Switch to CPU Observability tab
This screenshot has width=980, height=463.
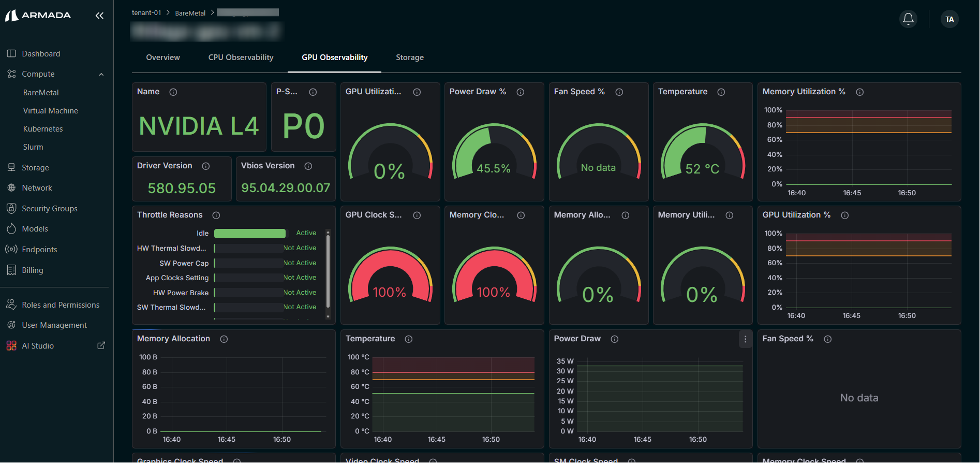241,57
